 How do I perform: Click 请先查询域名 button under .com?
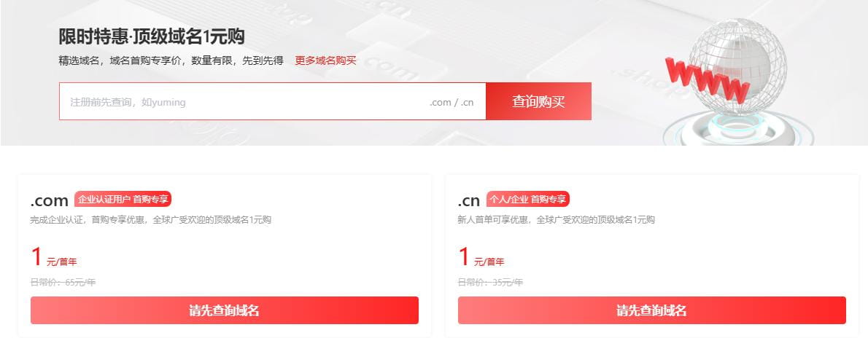[224, 310]
